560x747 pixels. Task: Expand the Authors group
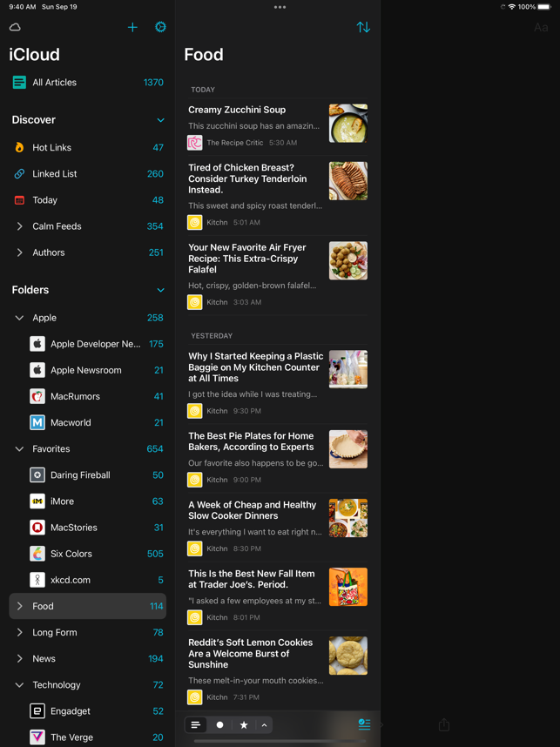pyautogui.click(x=19, y=252)
